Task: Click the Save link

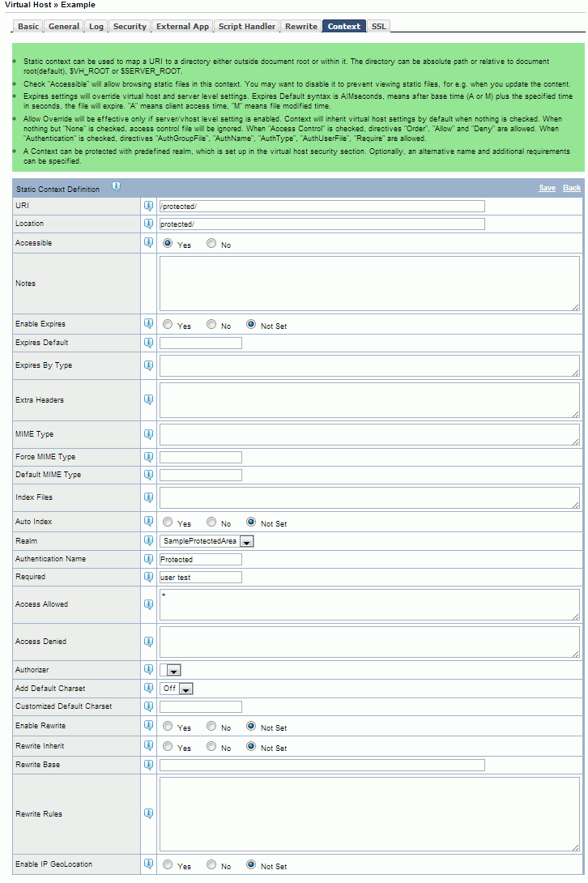Action: coord(548,188)
